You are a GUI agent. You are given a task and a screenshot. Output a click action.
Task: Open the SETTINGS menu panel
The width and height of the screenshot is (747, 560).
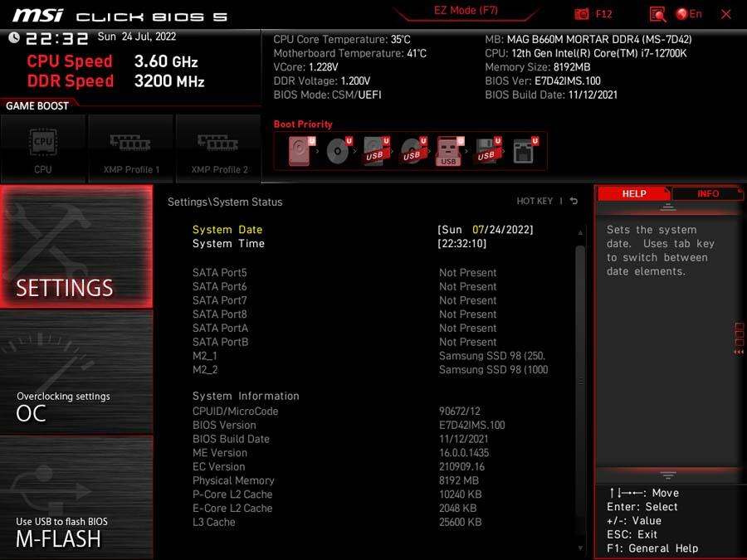76,246
